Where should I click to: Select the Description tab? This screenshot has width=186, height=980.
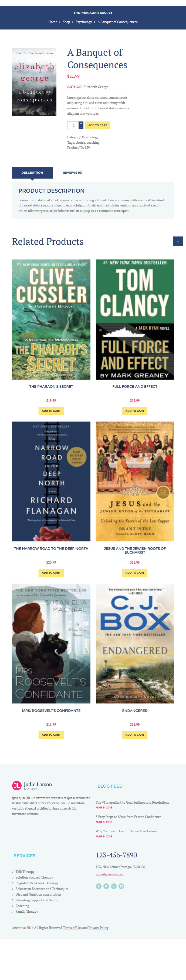32,173
